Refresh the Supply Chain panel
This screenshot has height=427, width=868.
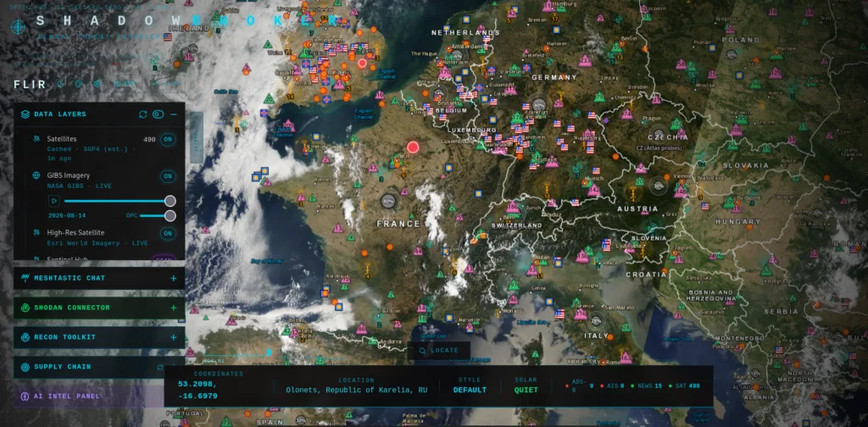pyautogui.click(x=160, y=367)
